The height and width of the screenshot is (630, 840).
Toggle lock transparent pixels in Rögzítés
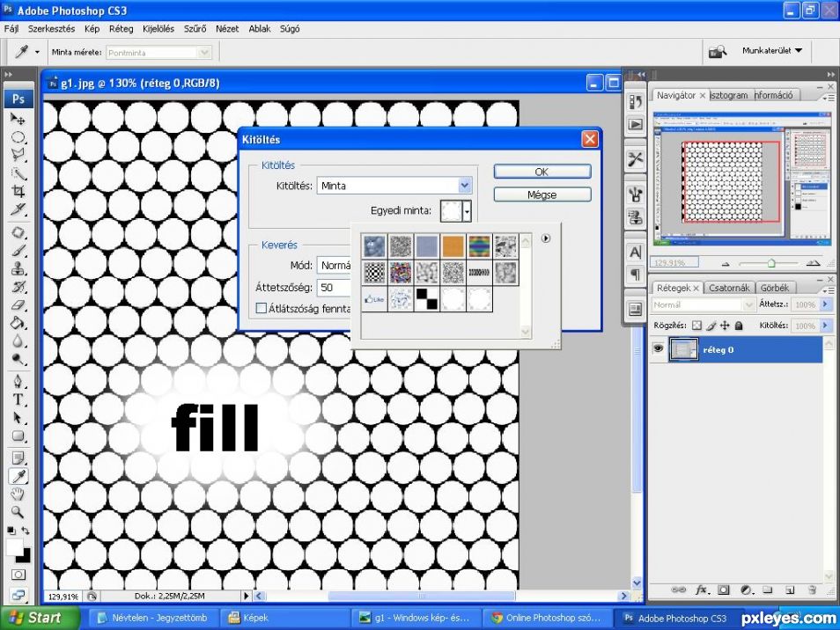pos(696,326)
